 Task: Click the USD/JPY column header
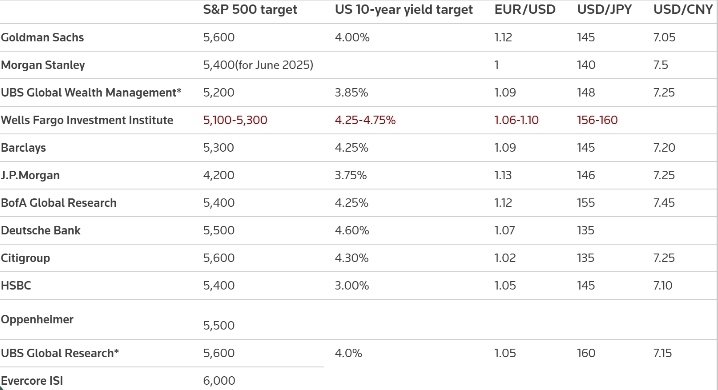click(604, 10)
